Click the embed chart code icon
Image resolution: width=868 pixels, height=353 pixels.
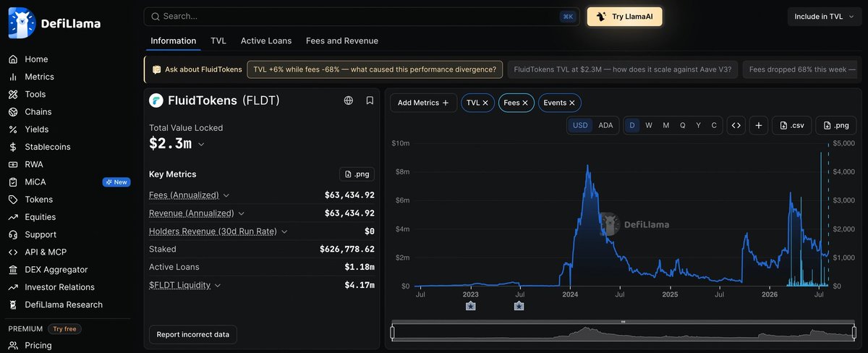736,125
